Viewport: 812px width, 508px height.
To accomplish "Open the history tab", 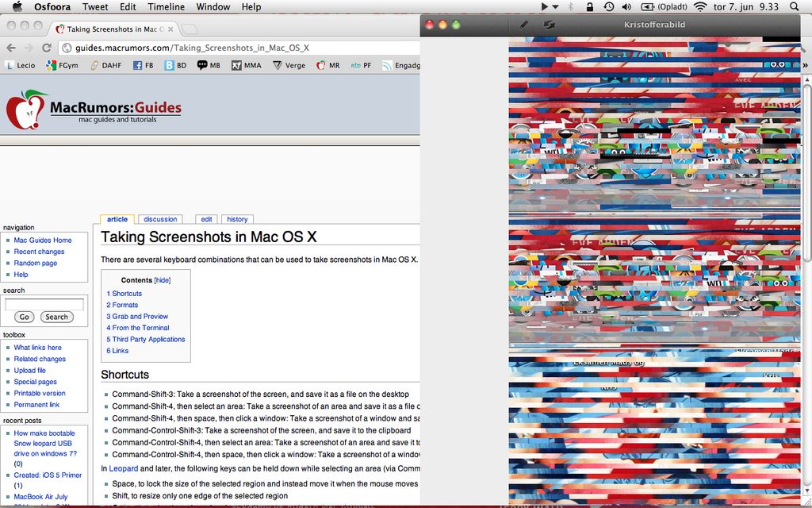I will click(x=237, y=219).
